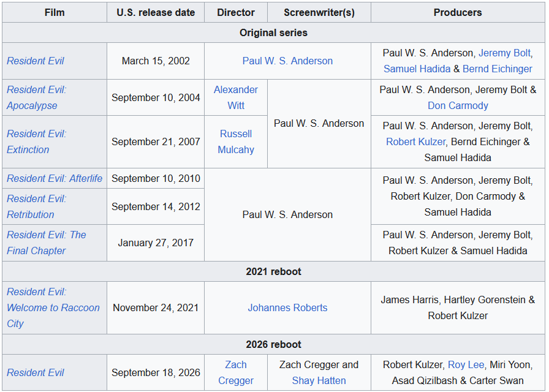
Task: Click Paul W. S. Anderson director cell for Afterlife
Action: click(x=287, y=214)
